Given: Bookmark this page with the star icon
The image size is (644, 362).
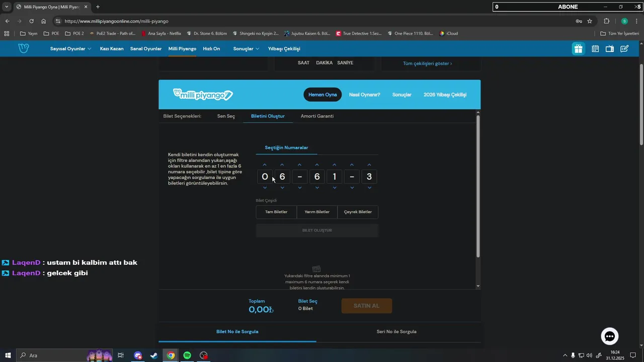Looking at the screenshot, I should [x=590, y=21].
